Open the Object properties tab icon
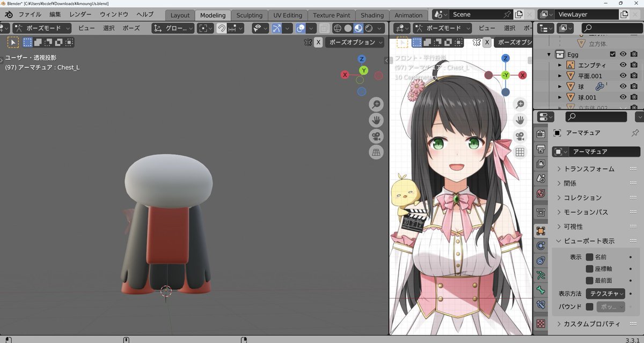This screenshot has width=644, height=343. [541, 231]
